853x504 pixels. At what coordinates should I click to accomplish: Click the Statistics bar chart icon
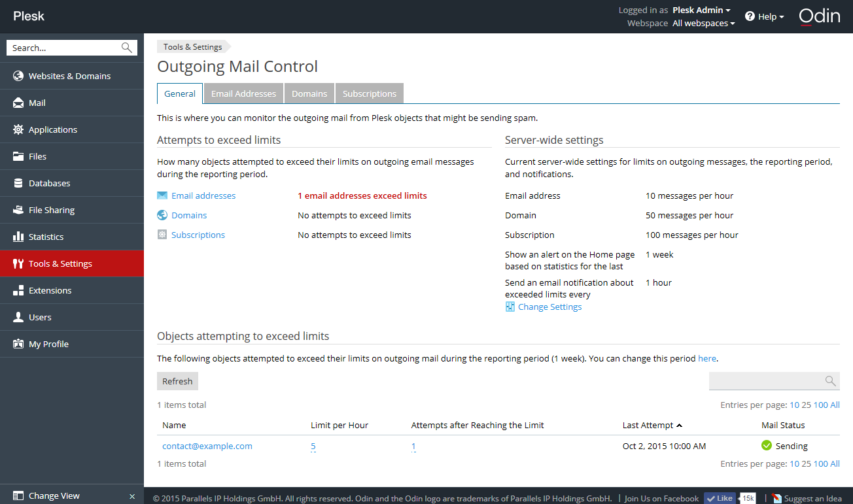18,237
